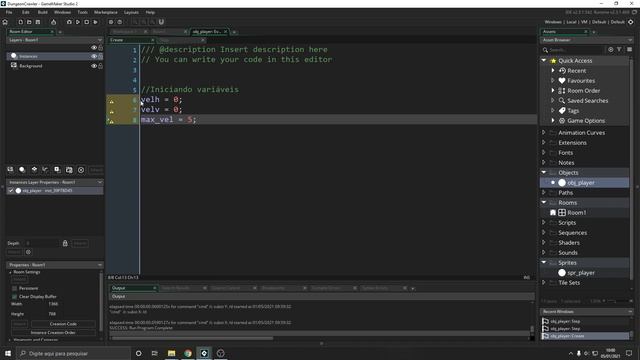Expand the Recent item
This screenshot has height=360, width=640.
click(553, 71)
